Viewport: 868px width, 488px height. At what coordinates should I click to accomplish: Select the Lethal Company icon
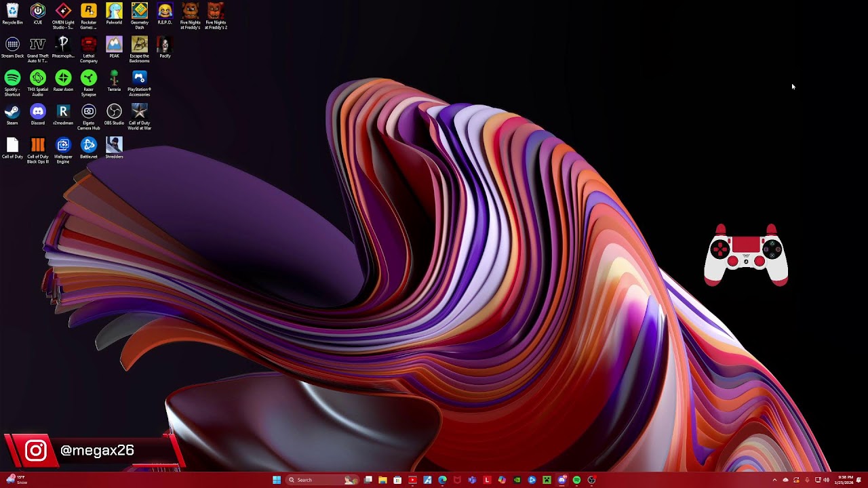pos(88,49)
